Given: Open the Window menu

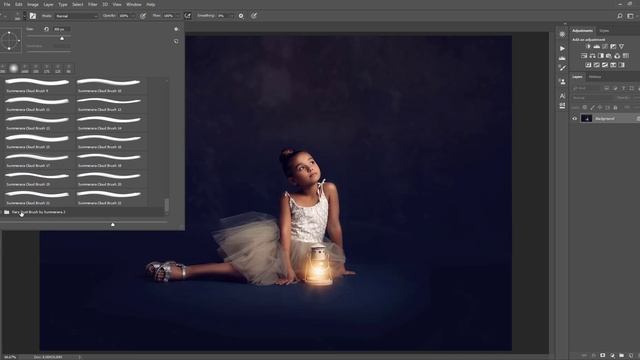Looking at the screenshot, I should (133, 4).
